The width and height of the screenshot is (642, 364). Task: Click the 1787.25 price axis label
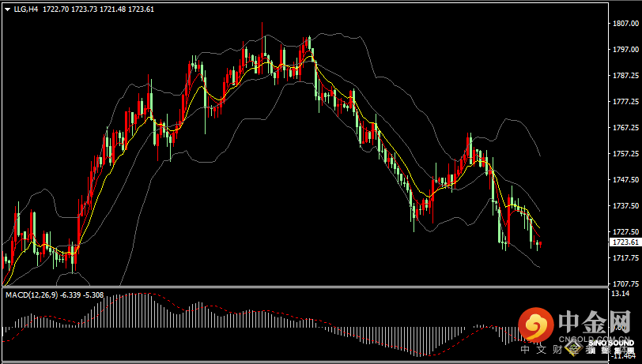(x=625, y=76)
